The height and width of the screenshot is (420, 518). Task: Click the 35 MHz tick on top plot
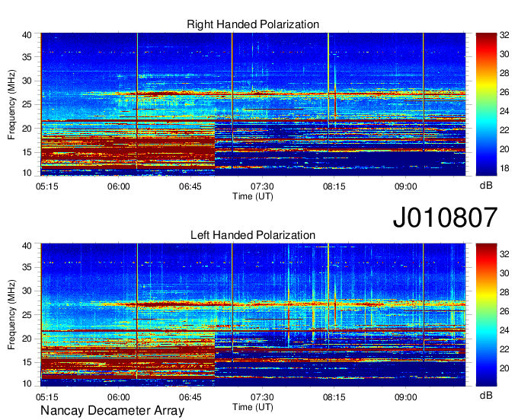(27, 57)
